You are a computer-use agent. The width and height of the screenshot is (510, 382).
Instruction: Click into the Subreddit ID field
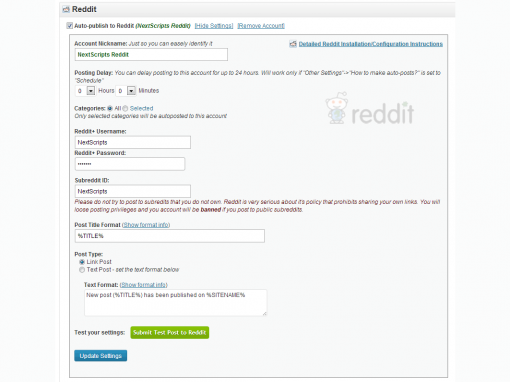click(x=133, y=191)
